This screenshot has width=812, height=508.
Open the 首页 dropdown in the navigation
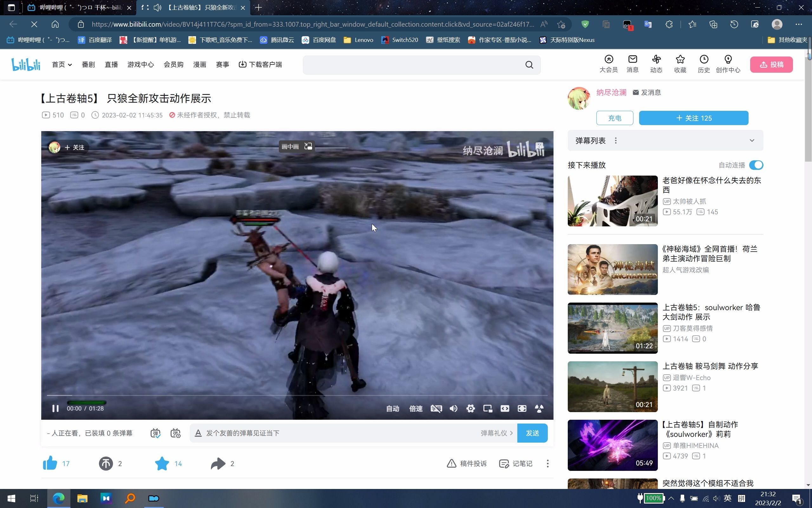pos(62,64)
